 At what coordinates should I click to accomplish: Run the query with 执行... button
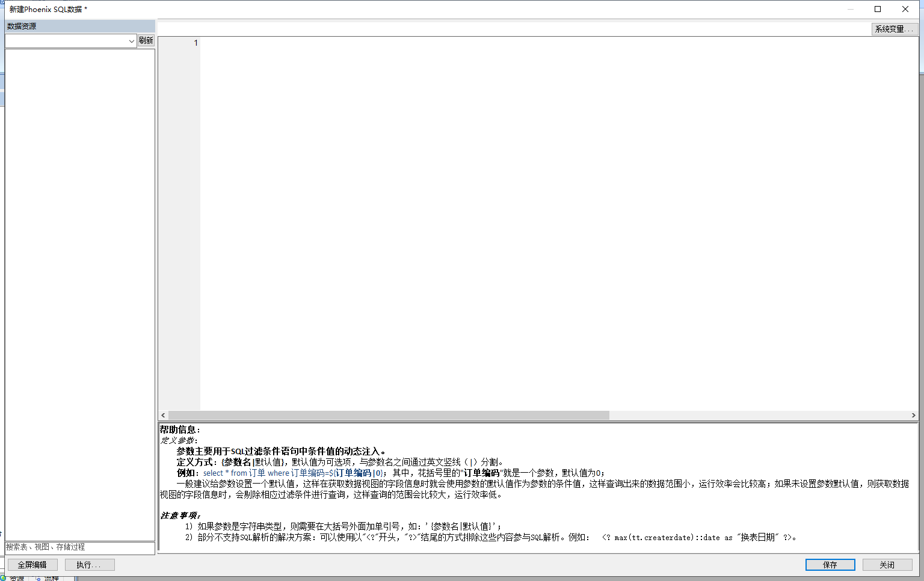point(89,565)
